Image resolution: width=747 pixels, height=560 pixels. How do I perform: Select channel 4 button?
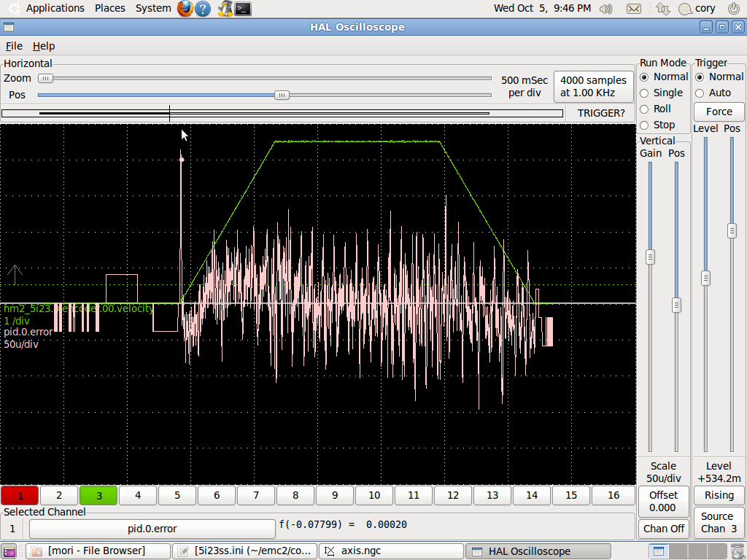coord(138,496)
